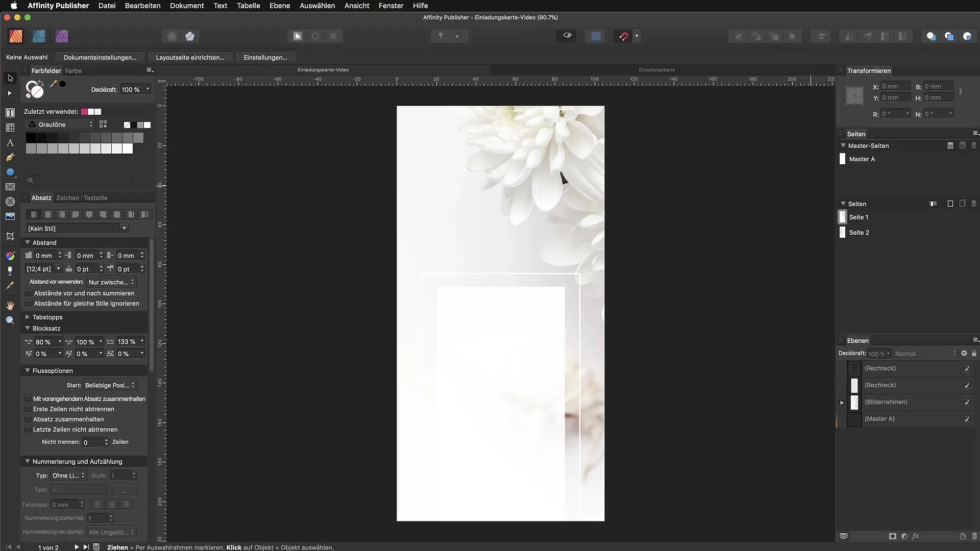The image size is (980, 551).
Task: Open the Datei menu
Action: pyautogui.click(x=107, y=6)
